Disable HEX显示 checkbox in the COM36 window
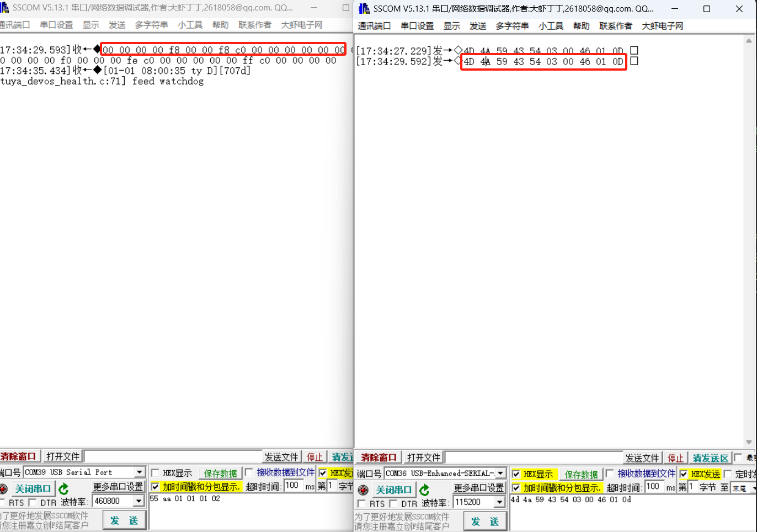Viewport: 757px width, 532px height. [x=516, y=474]
